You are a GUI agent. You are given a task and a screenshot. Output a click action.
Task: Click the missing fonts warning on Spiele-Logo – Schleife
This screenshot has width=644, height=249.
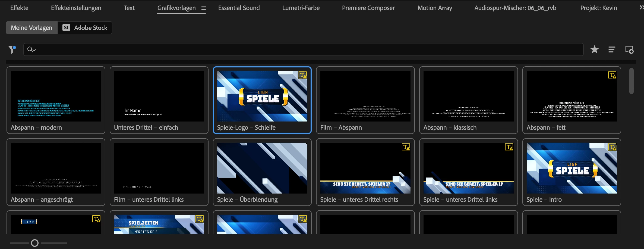pos(303,75)
